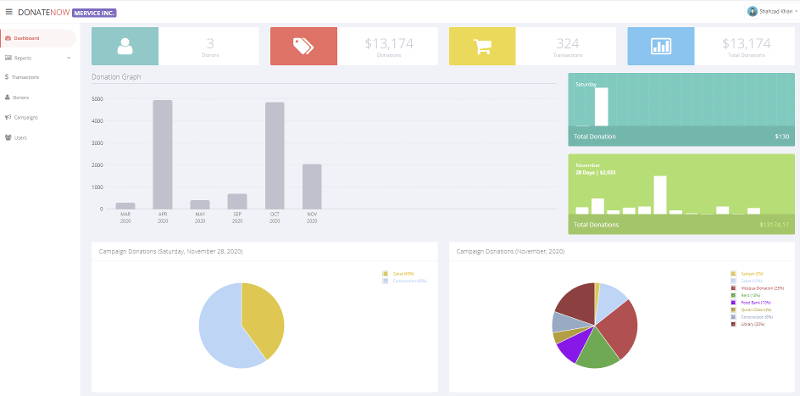
Task: Click the user avatar picture
Action: 752,12
